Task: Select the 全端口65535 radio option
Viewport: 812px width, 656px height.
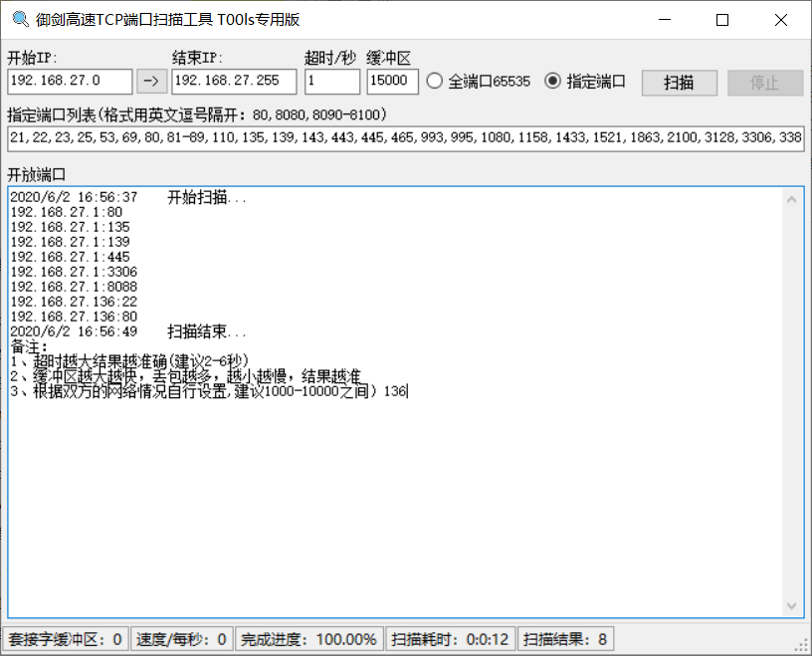Action: (434, 82)
